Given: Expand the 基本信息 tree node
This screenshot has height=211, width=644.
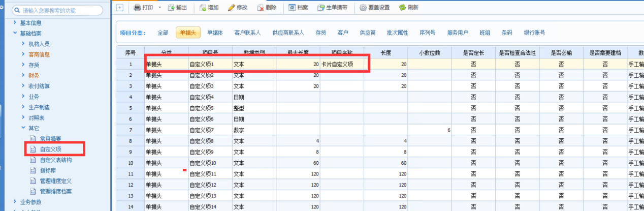Looking at the screenshot, I should pos(15,23).
